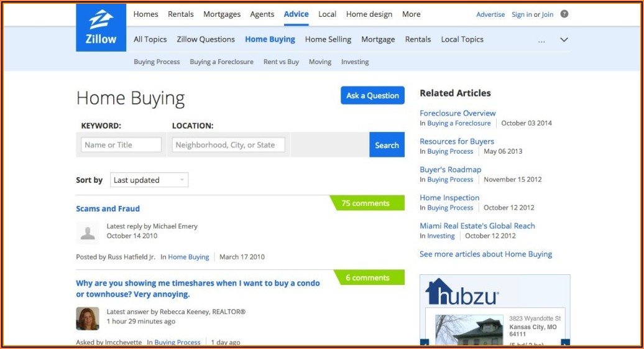Open the Wyandotte St house photo
The image size is (644, 349).
(x=469, y=330)
